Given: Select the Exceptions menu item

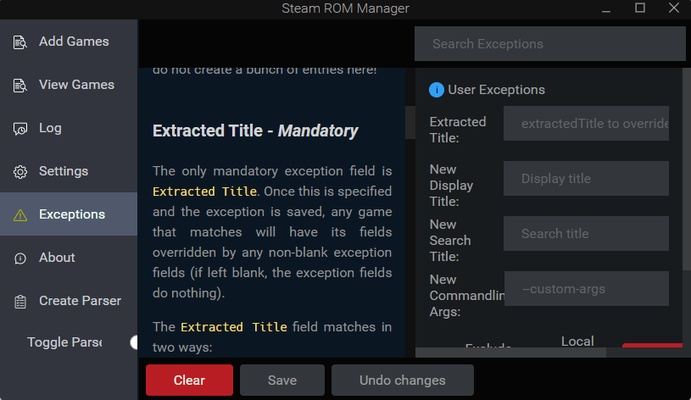Looking at the screenshot, I should tap(69, 214).
